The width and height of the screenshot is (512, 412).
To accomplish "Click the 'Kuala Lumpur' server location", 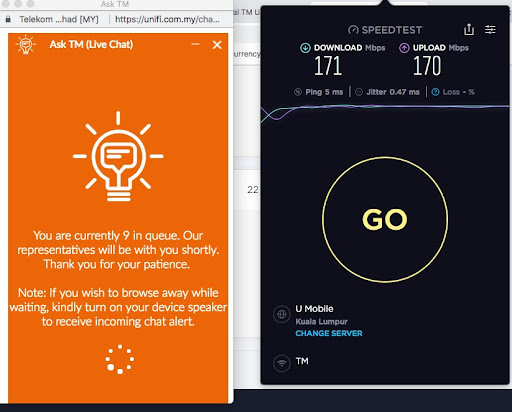I will 321,322.
